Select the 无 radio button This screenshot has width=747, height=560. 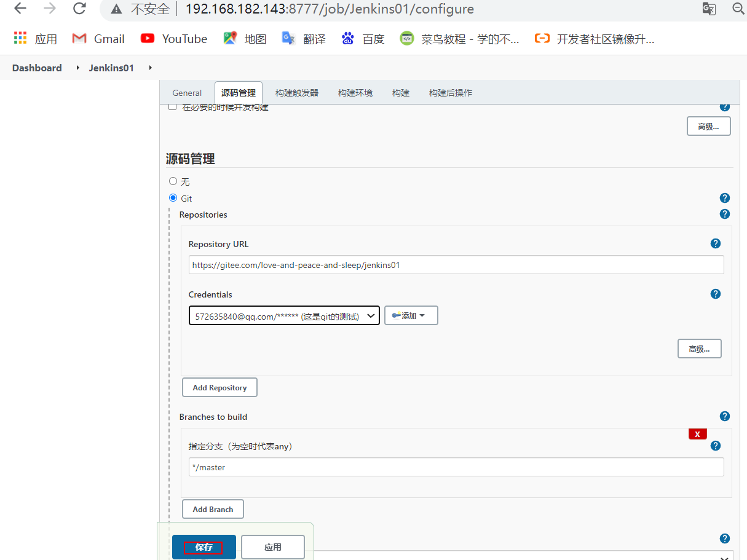[x=173, y=181]
